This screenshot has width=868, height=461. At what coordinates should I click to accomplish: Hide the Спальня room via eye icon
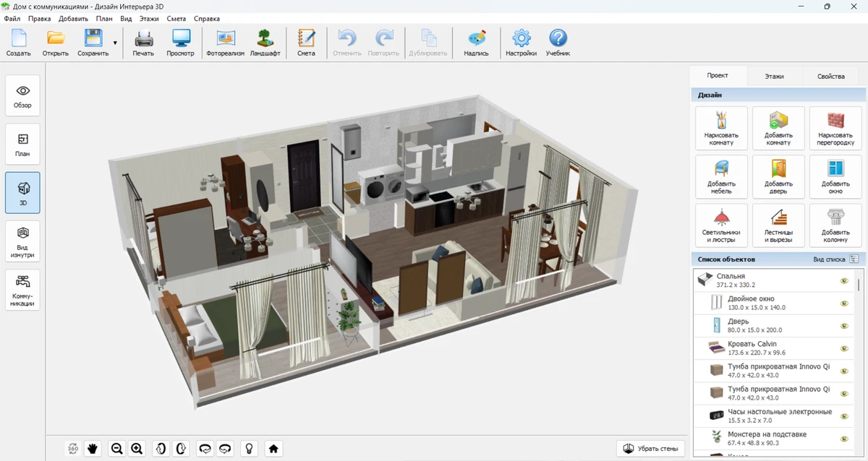pos(843,280)
